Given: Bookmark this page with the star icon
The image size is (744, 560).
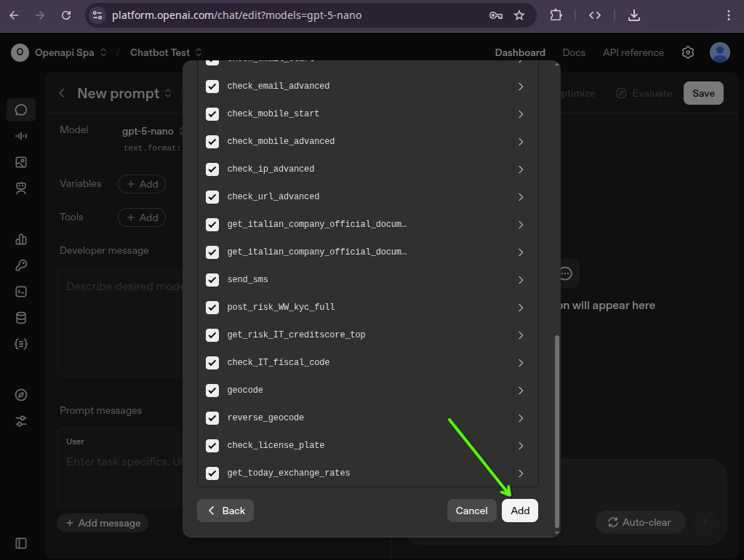Looking at the screenshot, I should click(519, 15).
